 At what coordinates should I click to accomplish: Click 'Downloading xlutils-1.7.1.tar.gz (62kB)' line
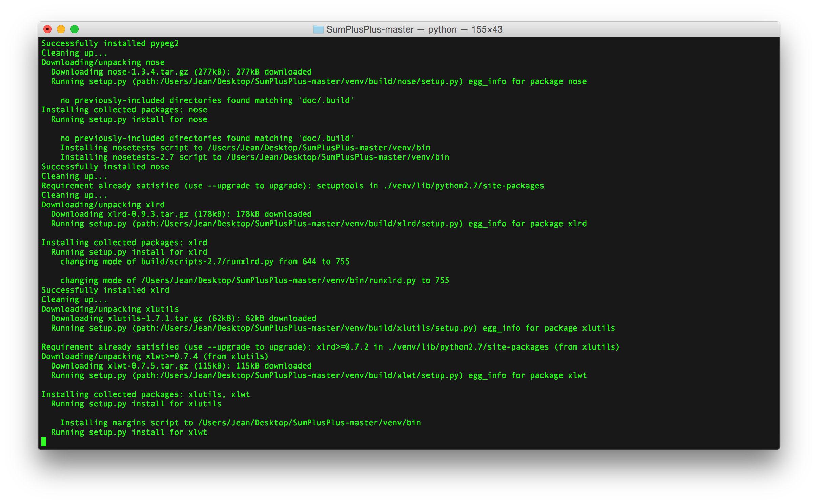(184, 318)
